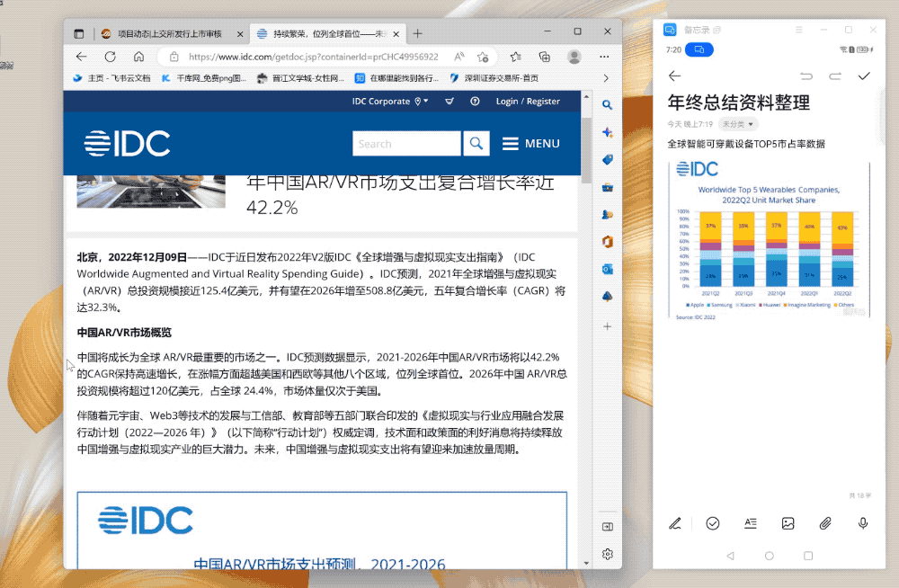This screenshot has height=588, width=899.
Task: Open Office from the Edge sidebar
Action: pyautogui.click(x=607, y=241)
